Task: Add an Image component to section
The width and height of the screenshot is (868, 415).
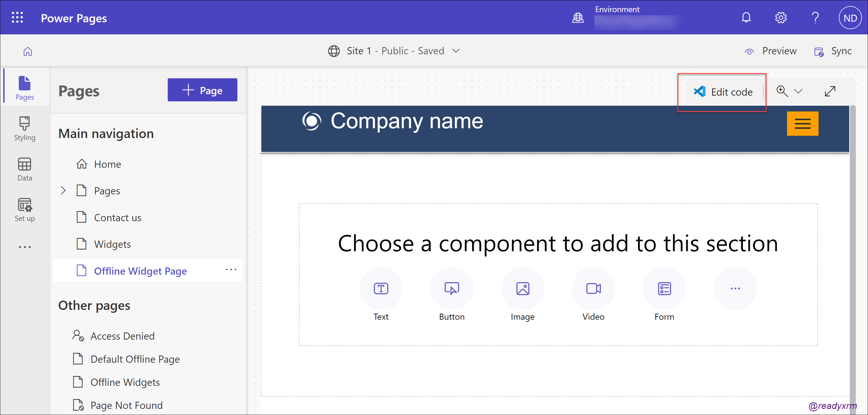Action: [522, 289]
